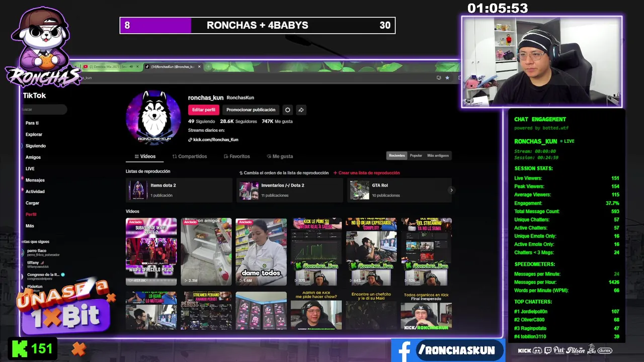Bookmark page with star icon in address bar

pos(447,77)
